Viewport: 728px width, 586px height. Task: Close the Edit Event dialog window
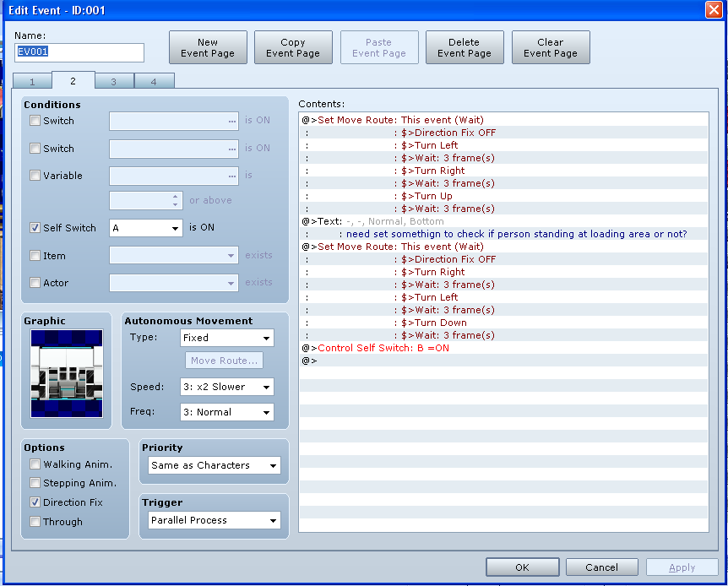[x=712, y=10]
